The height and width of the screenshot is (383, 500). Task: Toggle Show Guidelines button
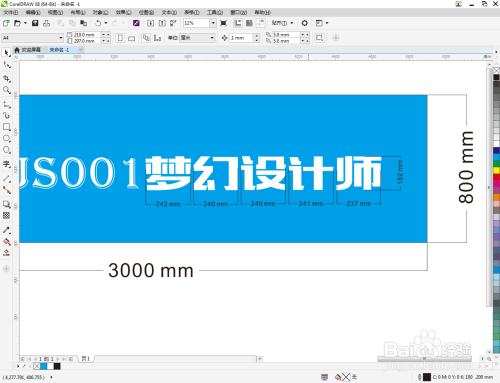click(261, 23)
